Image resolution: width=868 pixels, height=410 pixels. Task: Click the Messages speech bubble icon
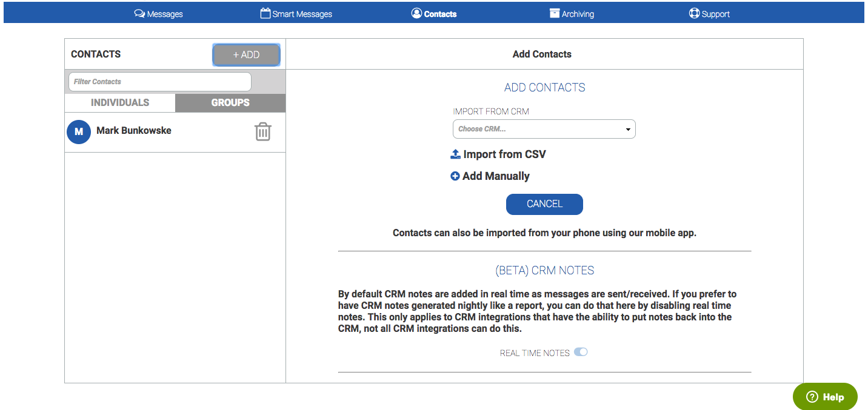139,13
